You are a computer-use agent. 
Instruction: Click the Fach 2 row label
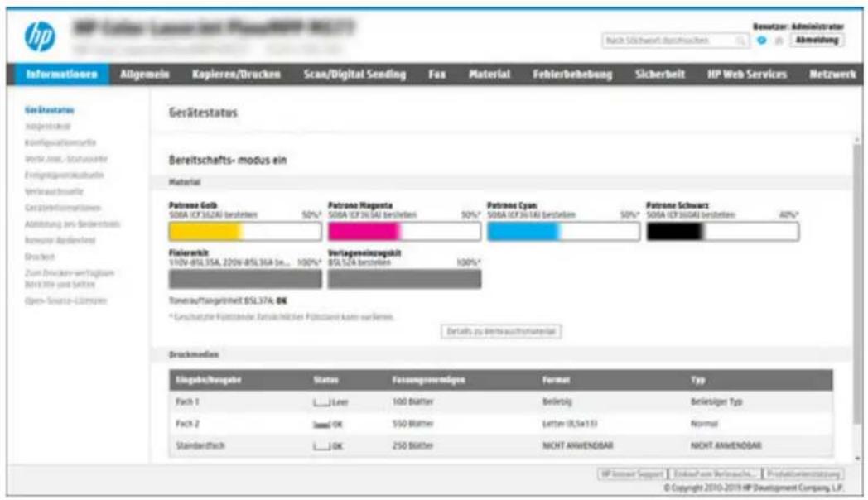187,424
